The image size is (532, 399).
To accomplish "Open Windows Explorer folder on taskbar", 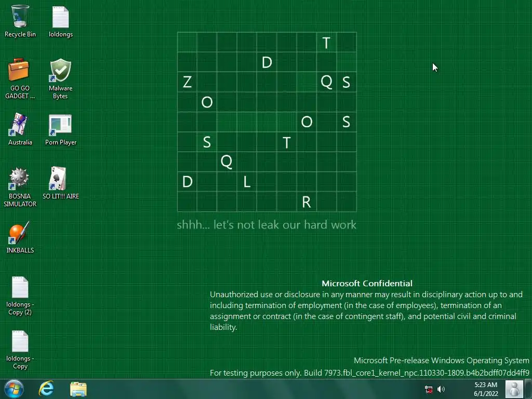I will (78, 389).
